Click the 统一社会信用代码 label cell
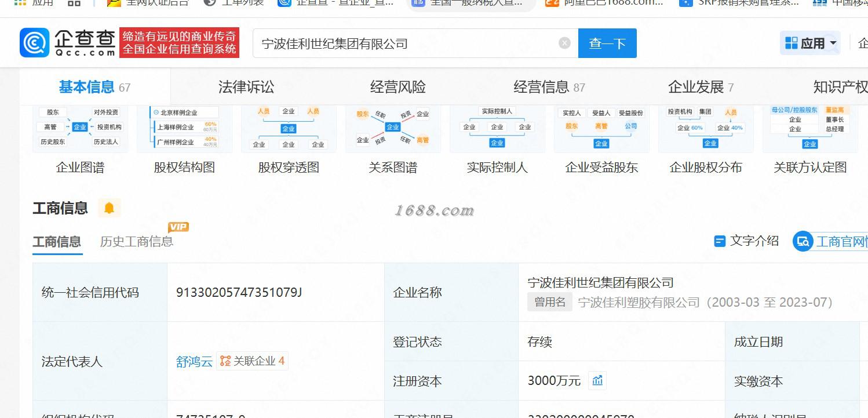Viewport: 868px width, 418px height. tap(100, 293)
